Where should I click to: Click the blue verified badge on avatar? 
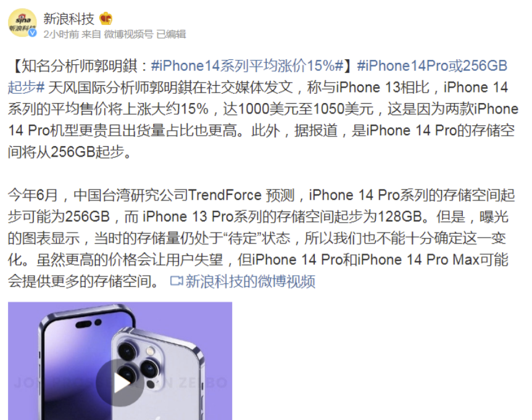click(x=32, y=33)
